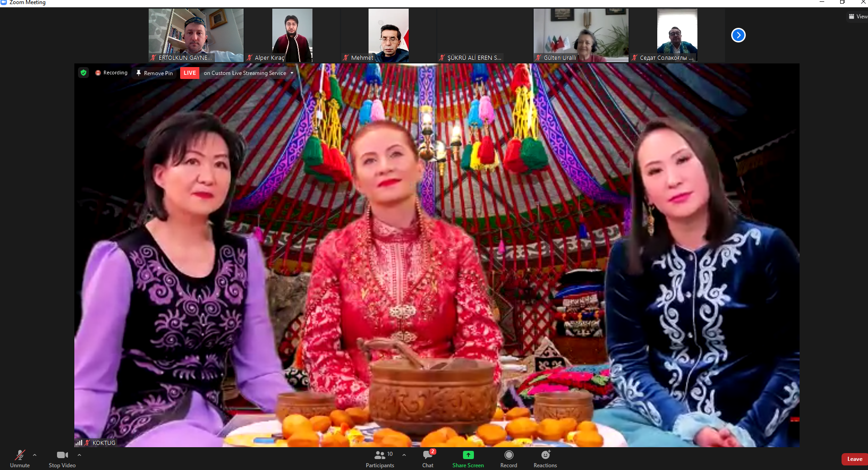Expand the caret next to Participants
This screenshot has width=868, height=470.
pos(404,455)
